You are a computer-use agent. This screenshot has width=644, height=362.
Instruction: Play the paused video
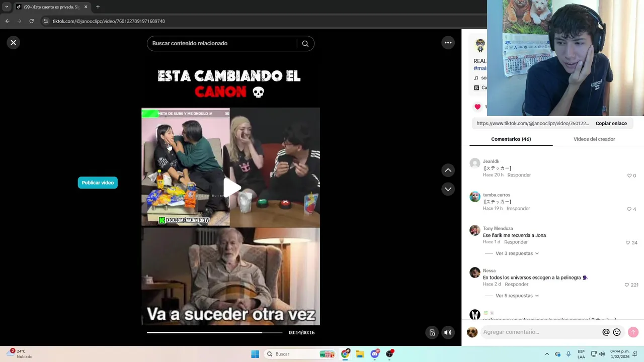231,188
